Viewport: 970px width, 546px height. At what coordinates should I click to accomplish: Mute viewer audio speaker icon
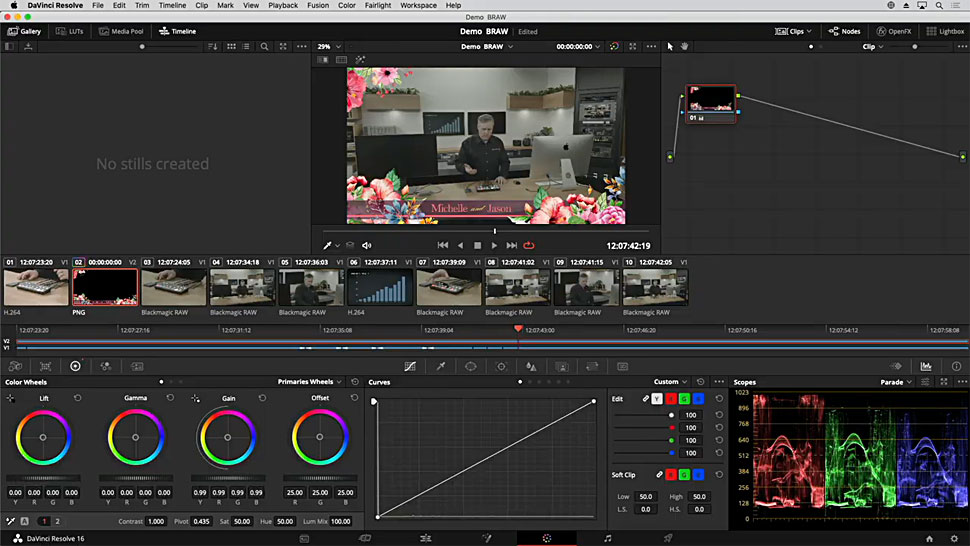coord(366,245)
